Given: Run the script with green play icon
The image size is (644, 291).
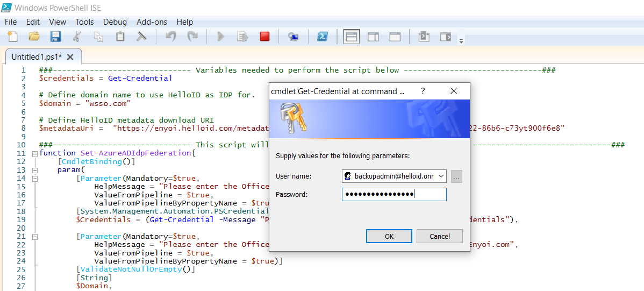Looking at the screenshot, I should click(220, 37).
